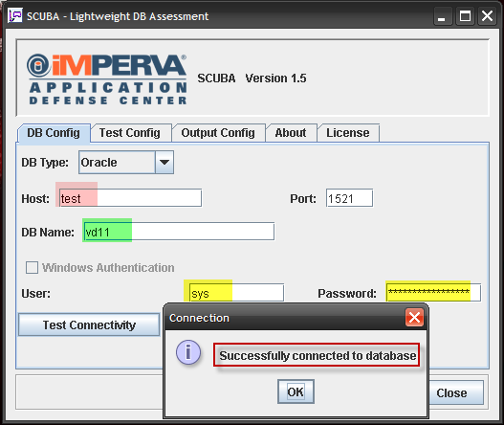Minimize the SCUBA window
504x425 pixels.
(442, 16)
